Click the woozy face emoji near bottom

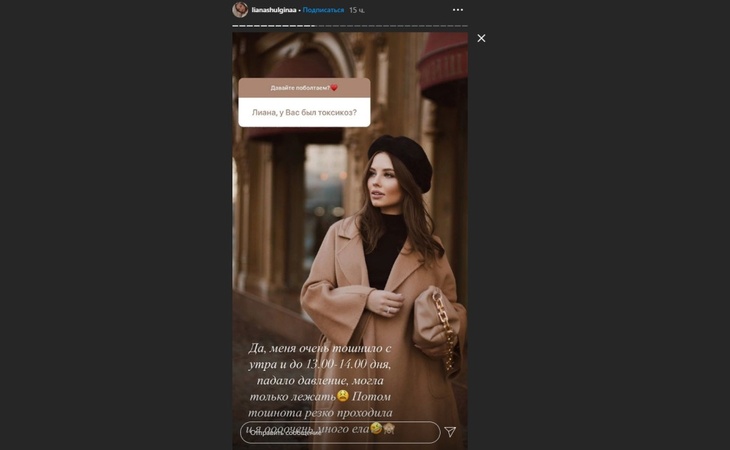pyautogui.click(x=376, y=428)
